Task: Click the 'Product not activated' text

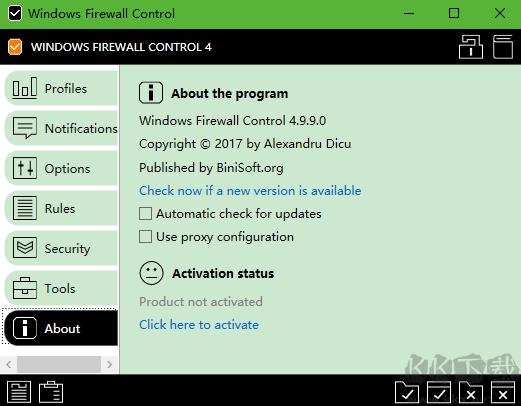Action: [201, 302]
